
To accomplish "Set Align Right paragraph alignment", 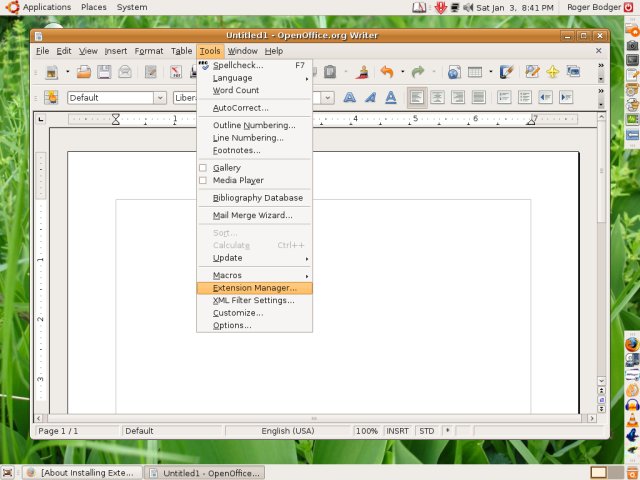I will coord(458,98).
